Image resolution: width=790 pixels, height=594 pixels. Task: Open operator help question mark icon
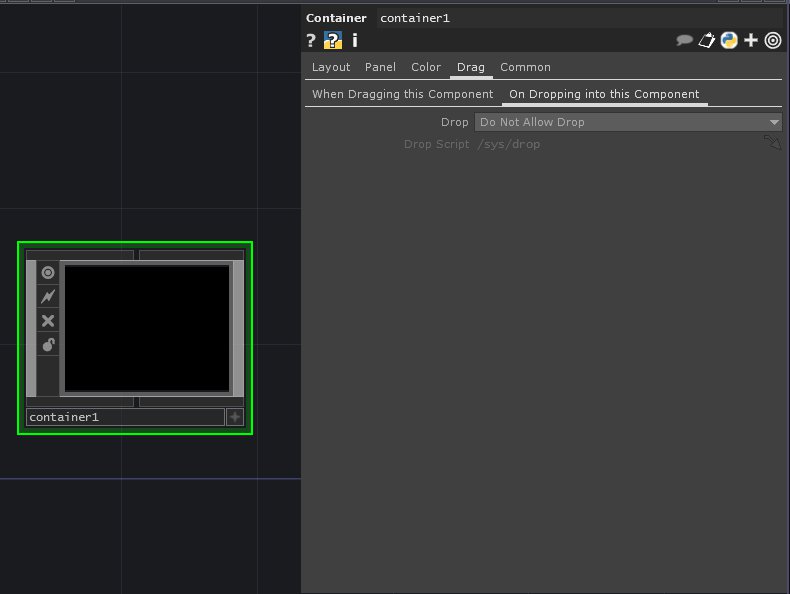[311, 40]
